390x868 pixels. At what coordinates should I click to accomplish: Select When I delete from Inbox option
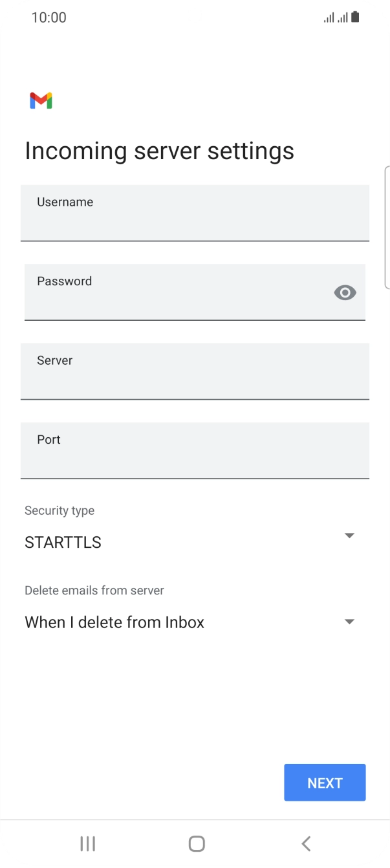click(114, 622)
